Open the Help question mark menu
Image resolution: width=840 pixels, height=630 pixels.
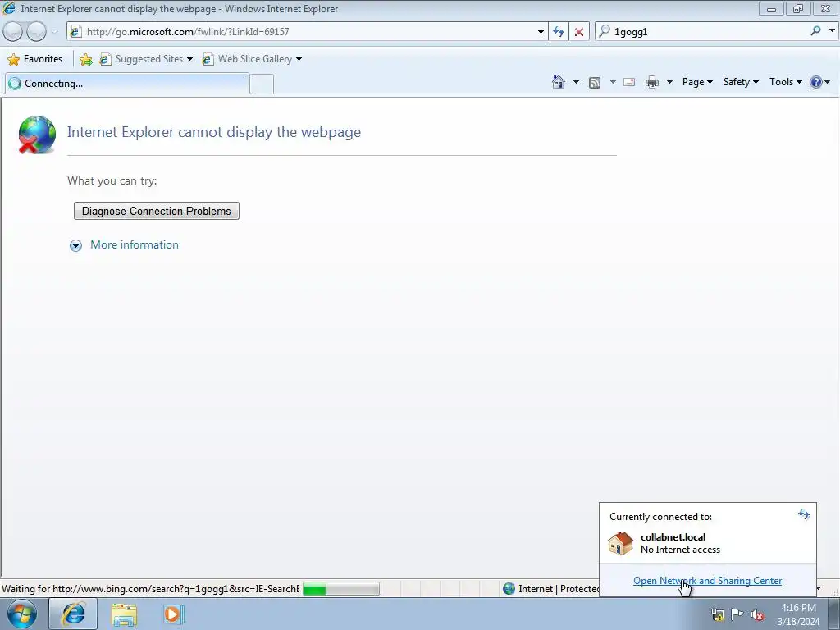tap(819, 82)
